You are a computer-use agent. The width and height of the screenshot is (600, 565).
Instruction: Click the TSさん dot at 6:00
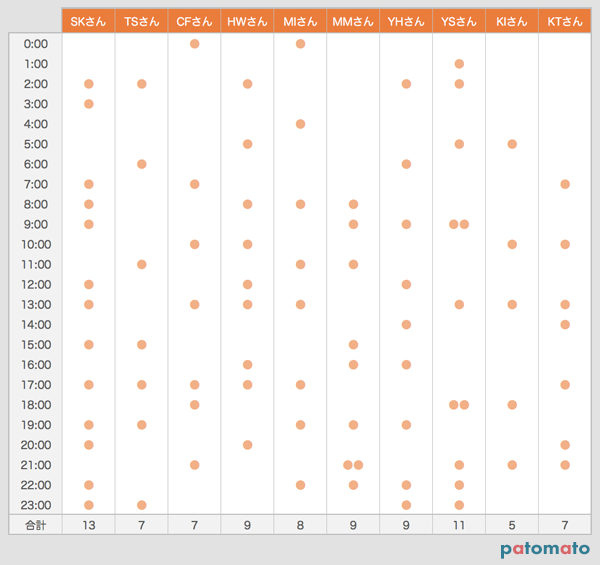(142, 164)
